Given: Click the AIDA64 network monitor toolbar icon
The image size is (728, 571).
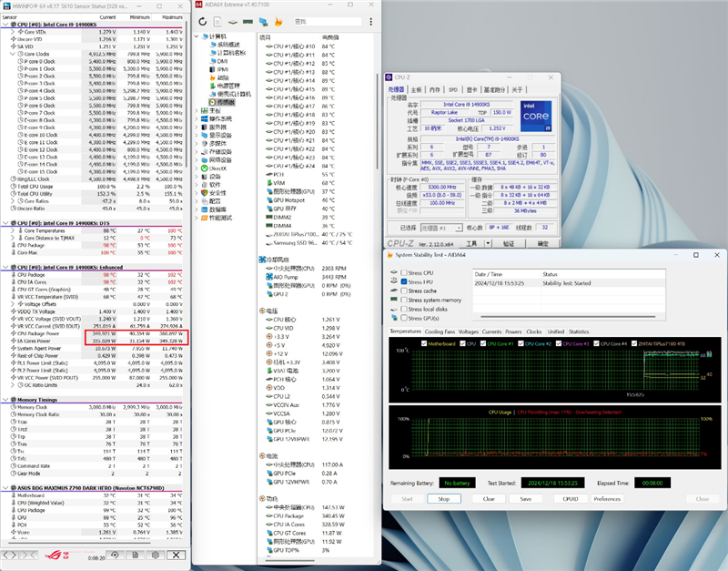Looking at the screenshot, I should coord(263,22).
